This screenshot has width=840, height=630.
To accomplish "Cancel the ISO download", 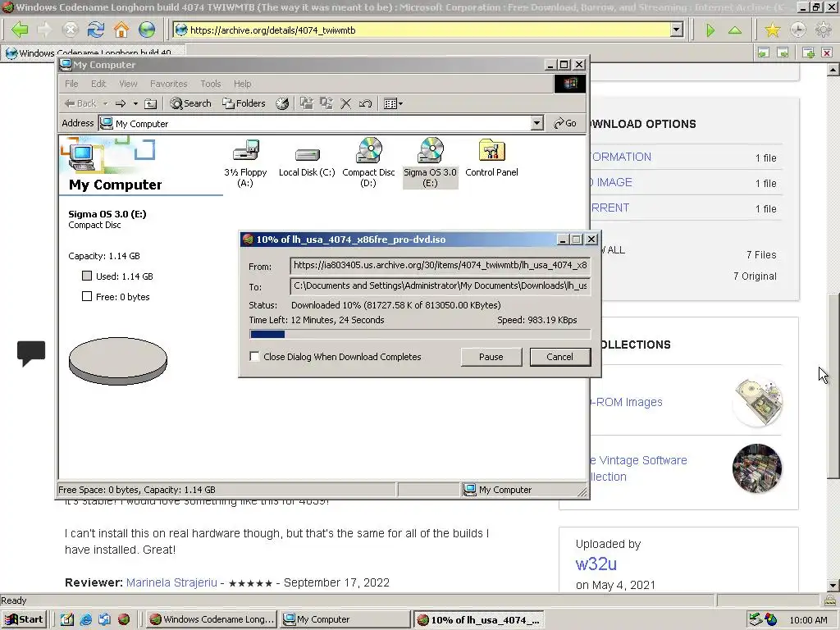I will click(x=559, y=357).
